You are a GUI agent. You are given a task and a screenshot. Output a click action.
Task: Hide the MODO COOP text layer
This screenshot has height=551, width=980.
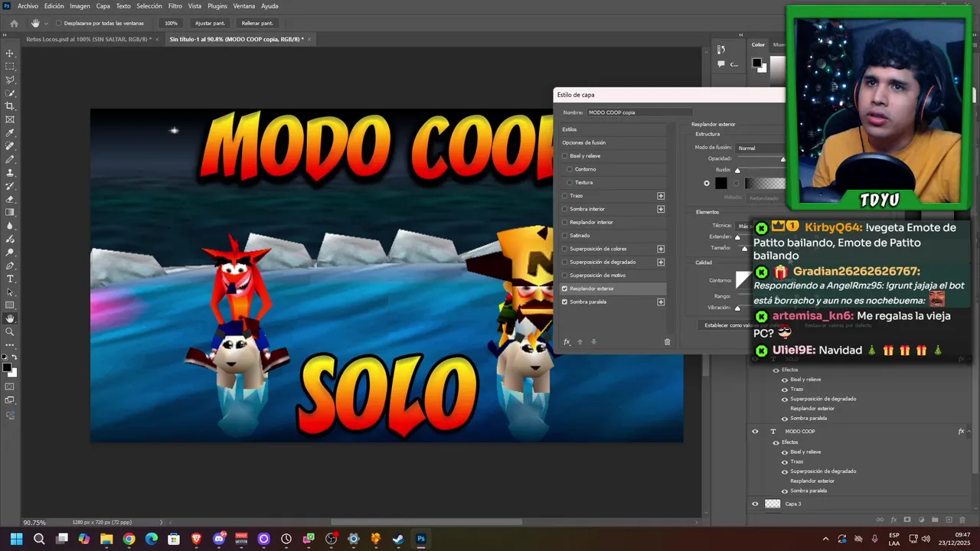click(x=755, y=432)
